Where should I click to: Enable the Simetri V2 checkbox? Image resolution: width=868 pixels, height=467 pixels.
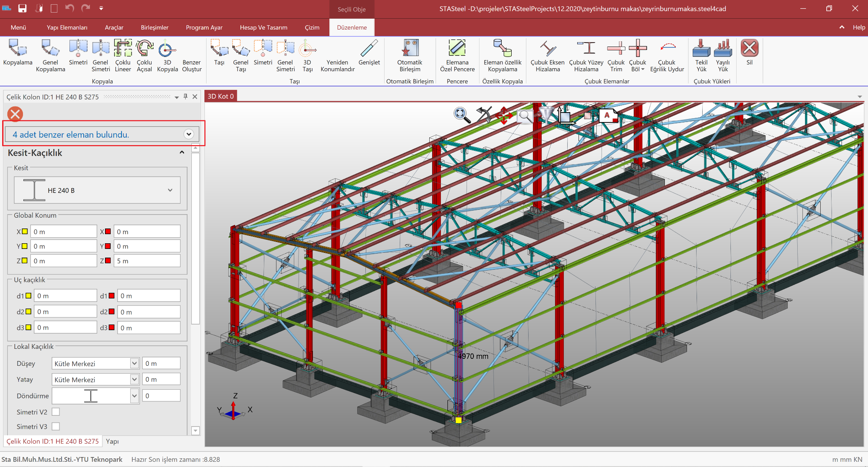pyautogui.click(x=56, y=412)
